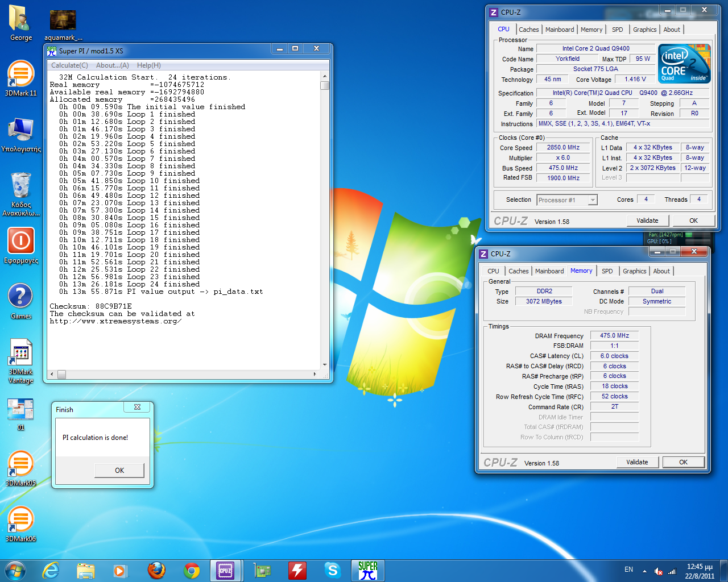The image size is (728, 582).
Task: Open the Υπολογιστής computer desktop icon
Action: point(21,135)
